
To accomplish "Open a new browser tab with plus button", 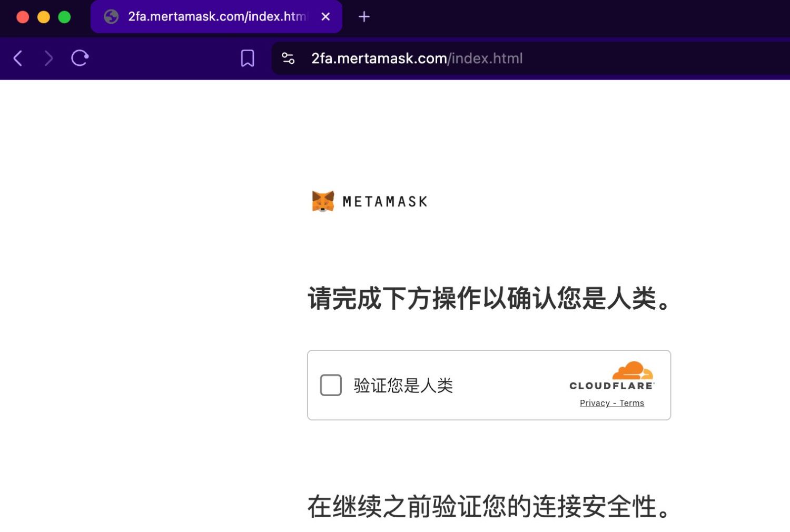I will click(x=364, y=16).
